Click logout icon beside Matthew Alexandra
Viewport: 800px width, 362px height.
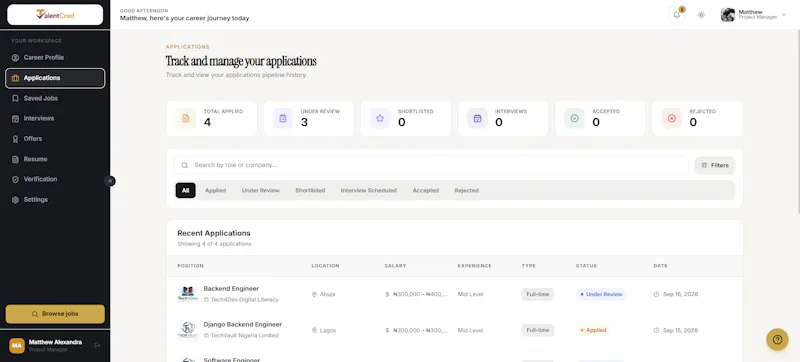(x=97, y=345)
